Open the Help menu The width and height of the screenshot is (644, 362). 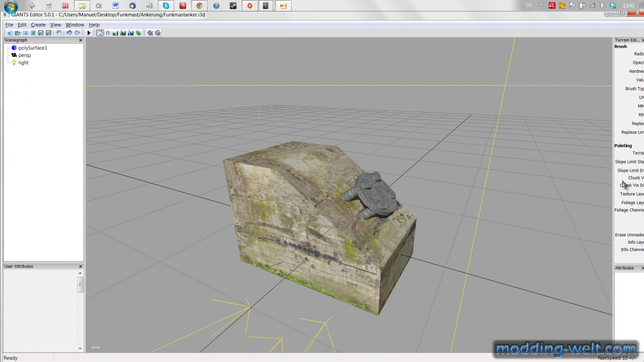94,25
